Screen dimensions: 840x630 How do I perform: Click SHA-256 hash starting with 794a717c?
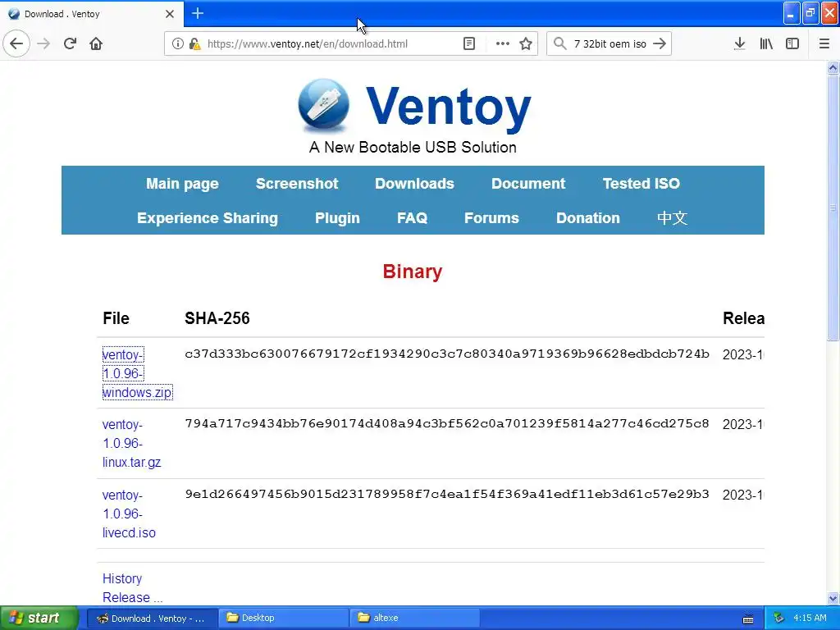point(447,423)
